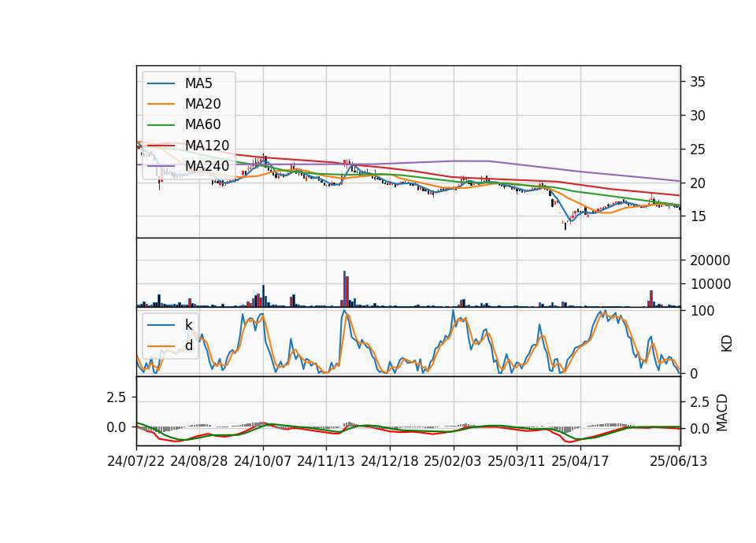Click the 'd' legend label in KD panel

coord(189,345)
